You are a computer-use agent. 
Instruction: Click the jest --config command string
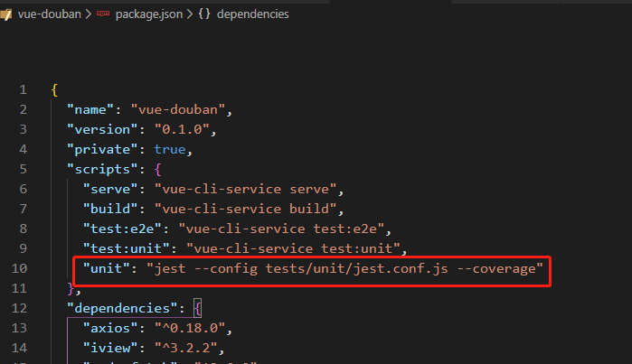click(x=344, y=268)
